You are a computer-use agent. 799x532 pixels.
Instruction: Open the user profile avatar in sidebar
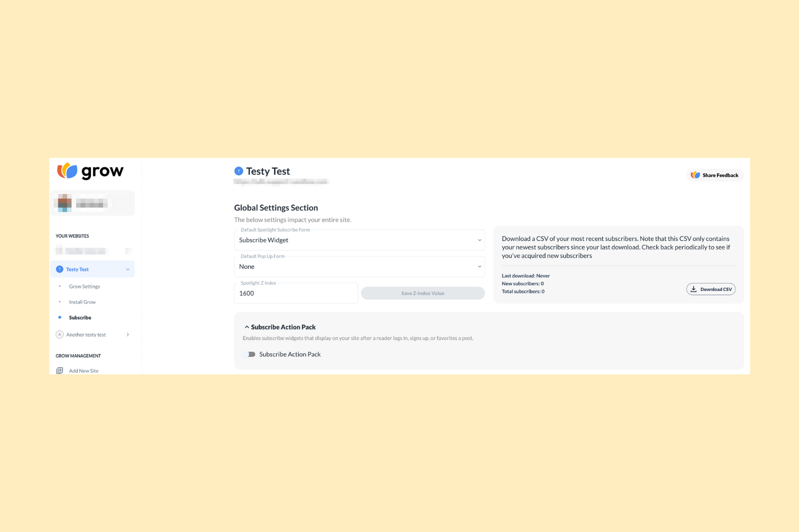63,203
